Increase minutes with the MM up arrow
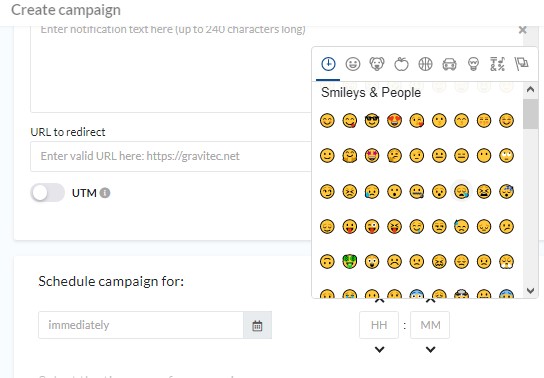This screenshot has height=378, width=544. pos(430,301)
